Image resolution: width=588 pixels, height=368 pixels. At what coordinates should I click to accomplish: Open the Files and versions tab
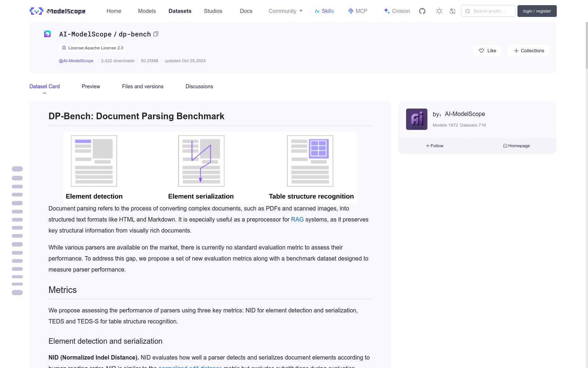[143, 86]
